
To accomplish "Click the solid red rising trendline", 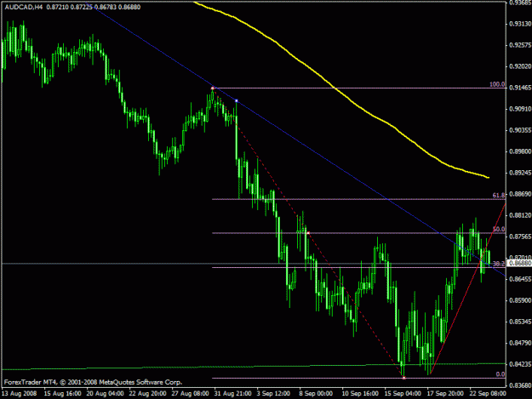I will click(x=467, y=288).
